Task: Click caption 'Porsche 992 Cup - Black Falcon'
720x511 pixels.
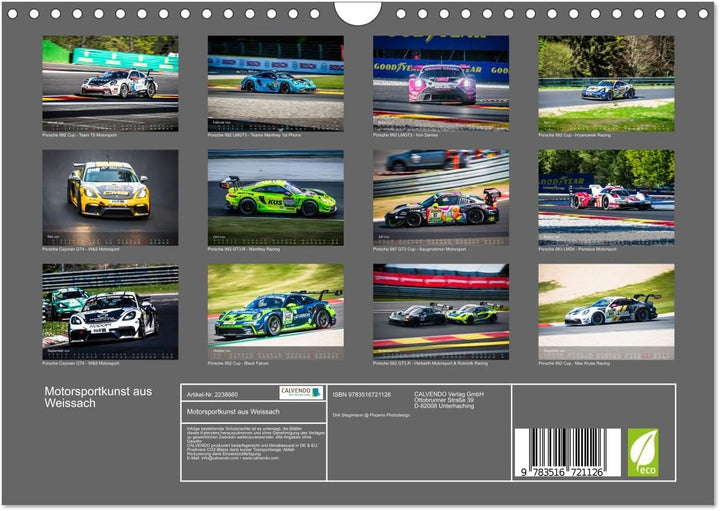Action: click(x=238, y=363)
